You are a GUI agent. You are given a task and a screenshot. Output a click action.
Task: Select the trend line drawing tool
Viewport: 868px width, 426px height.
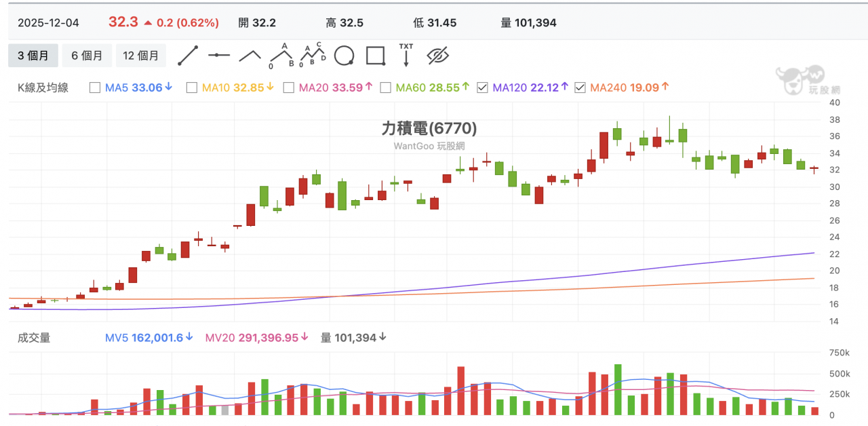click(189, 56)
